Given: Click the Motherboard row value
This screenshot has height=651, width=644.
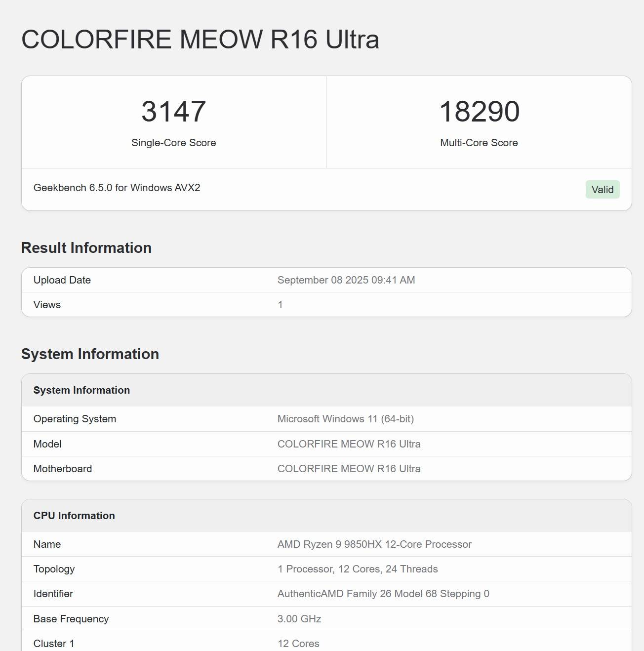Looking at the screenshot, I should [349, 469].
